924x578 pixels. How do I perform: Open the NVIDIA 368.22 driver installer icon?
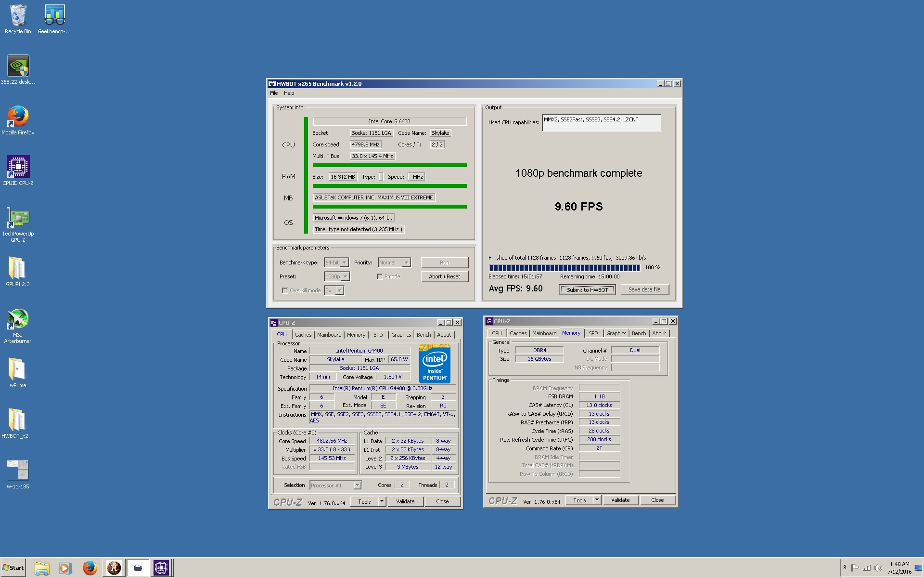point(18,70)
